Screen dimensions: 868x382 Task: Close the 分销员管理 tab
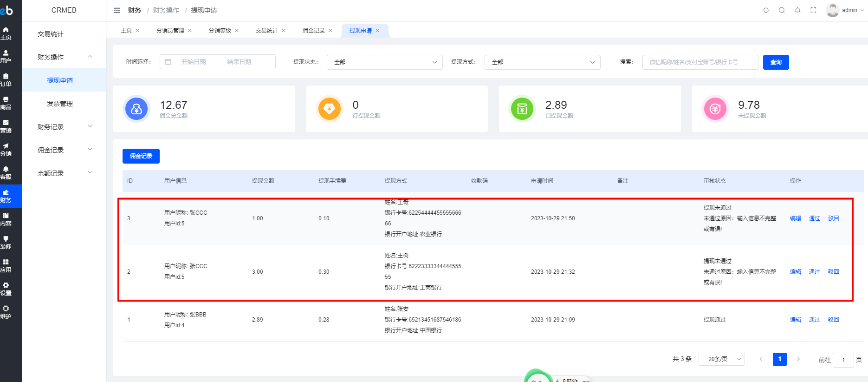[190, 31]
